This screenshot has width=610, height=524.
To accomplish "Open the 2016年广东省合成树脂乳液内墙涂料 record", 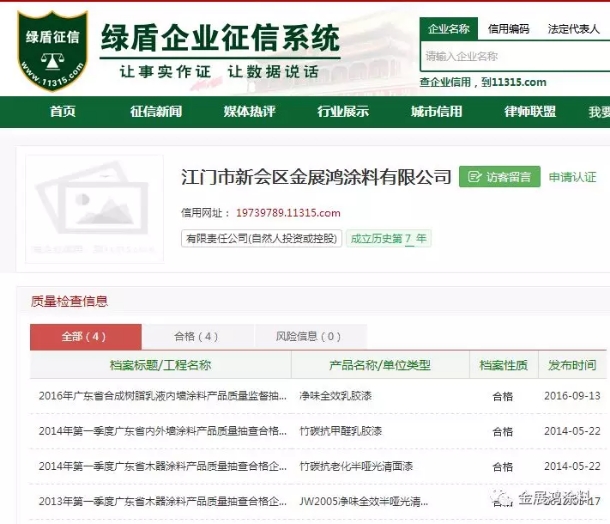I will tap(163, 396).
